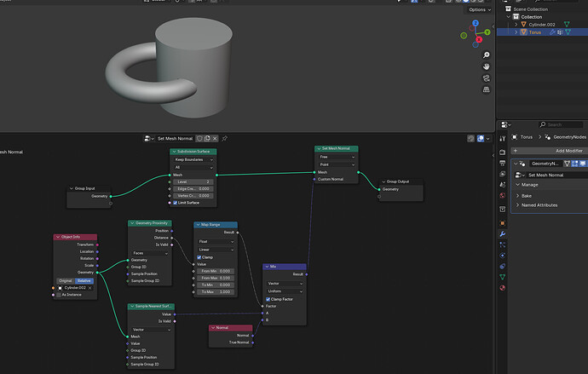
Task: Collapse the Sample Nearest Surface node header
Action: click(x=132, y=307)
